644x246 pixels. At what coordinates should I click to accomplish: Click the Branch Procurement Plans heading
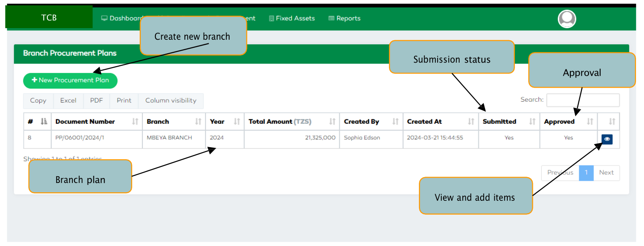(x=70, y=53)
